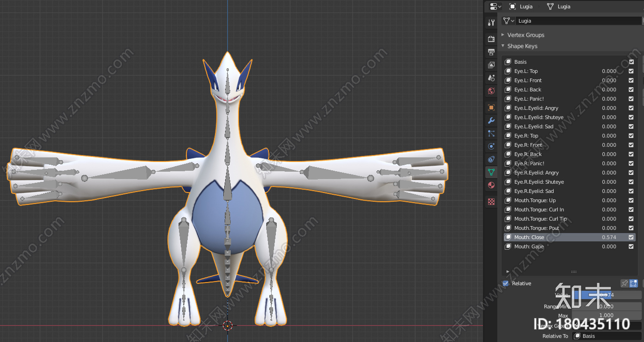Uncheck the Relative checkbox
The image size is (644, 342).
click(x=506, y=283)
